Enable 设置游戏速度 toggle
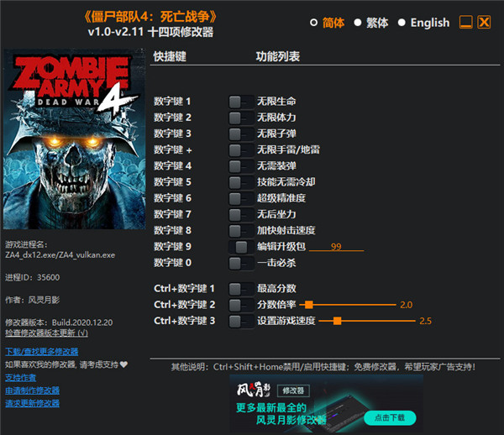Screen dimensions: 504x435 241,321
